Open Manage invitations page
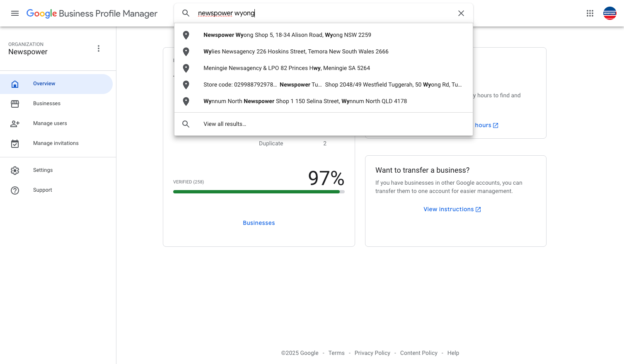The image size is (624, 364). [x=56, y=144]
